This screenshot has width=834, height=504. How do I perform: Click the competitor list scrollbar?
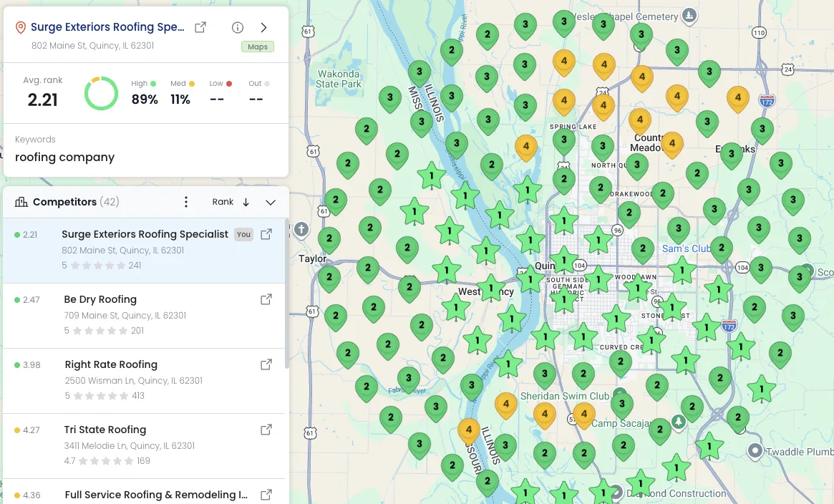[x=287, y=294]
